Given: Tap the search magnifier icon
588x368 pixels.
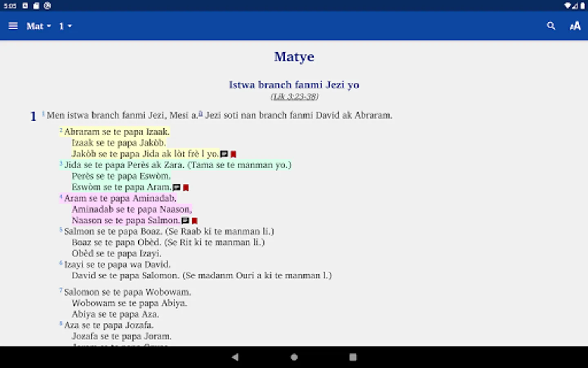Looking at the screenshot, I should pyautogui.click(x=551, y=26).
